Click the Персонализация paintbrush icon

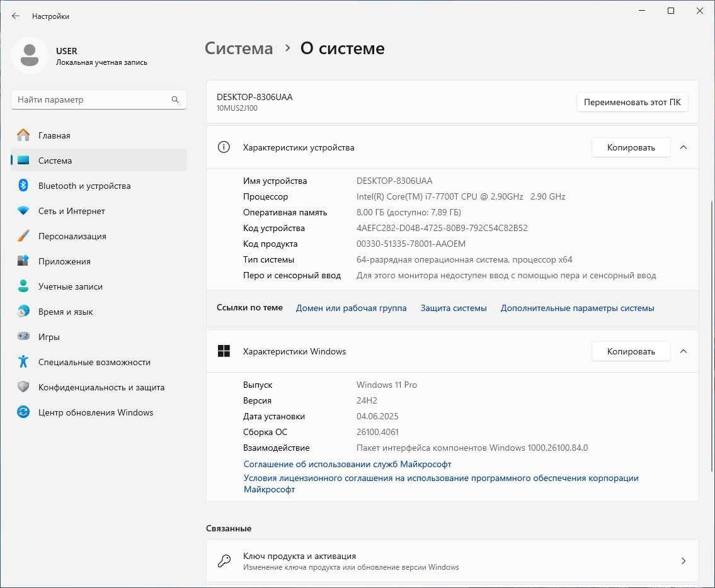tap(23, 235)
